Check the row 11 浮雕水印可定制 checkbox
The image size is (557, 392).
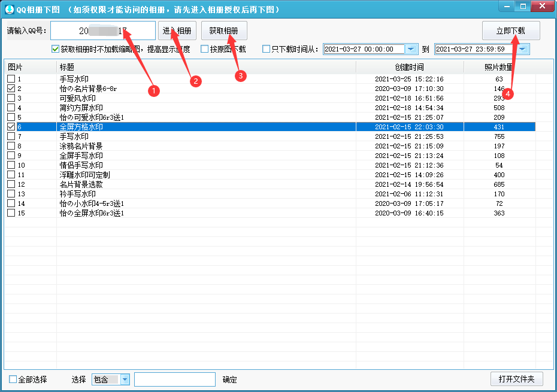pyautogui.click(x=11, y=175)
